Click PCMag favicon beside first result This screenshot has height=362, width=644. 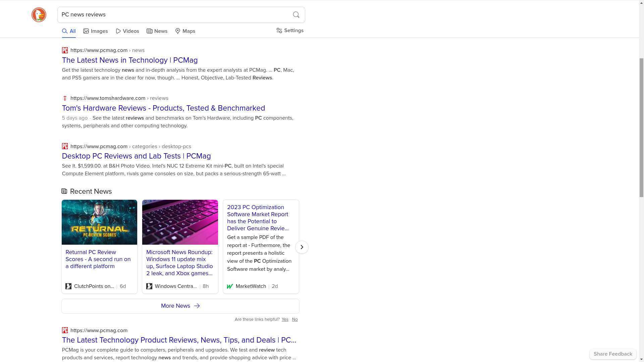click(x=65, y=50)
